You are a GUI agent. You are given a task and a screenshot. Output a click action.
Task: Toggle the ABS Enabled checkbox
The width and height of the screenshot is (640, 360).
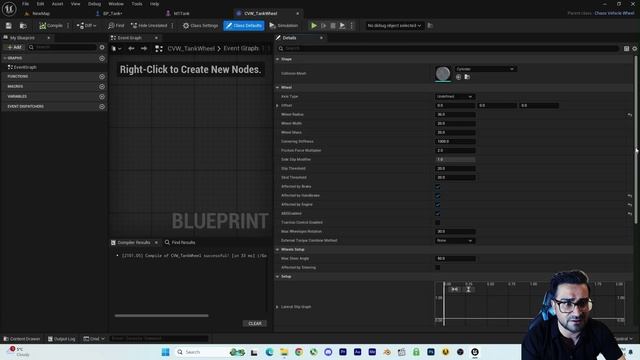(x=438, y=213)
